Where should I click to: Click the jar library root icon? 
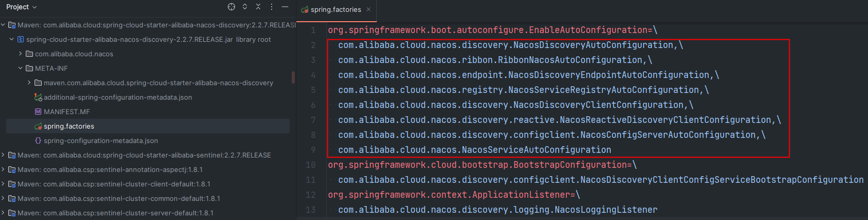pos(21,39)
